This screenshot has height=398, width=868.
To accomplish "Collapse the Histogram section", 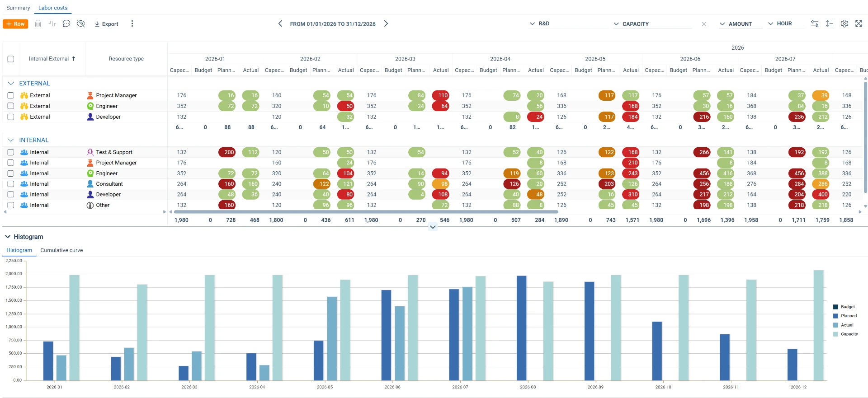I will 8,237.
